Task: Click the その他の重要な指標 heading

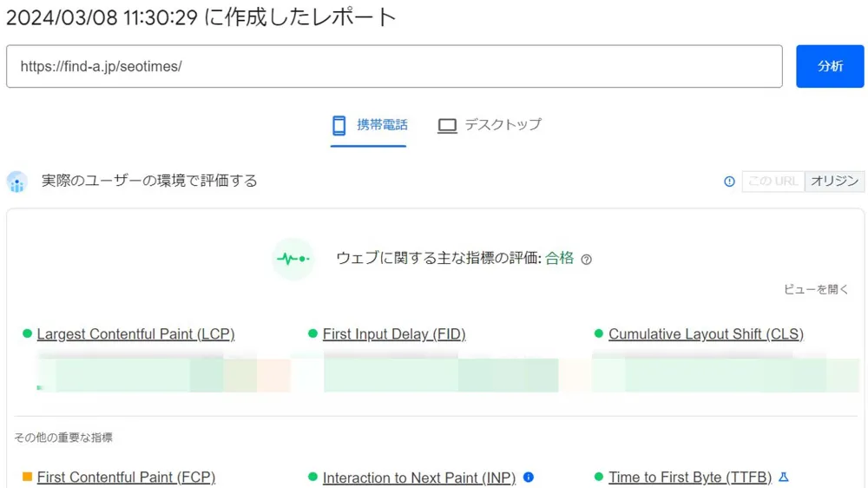Action: 63,438
